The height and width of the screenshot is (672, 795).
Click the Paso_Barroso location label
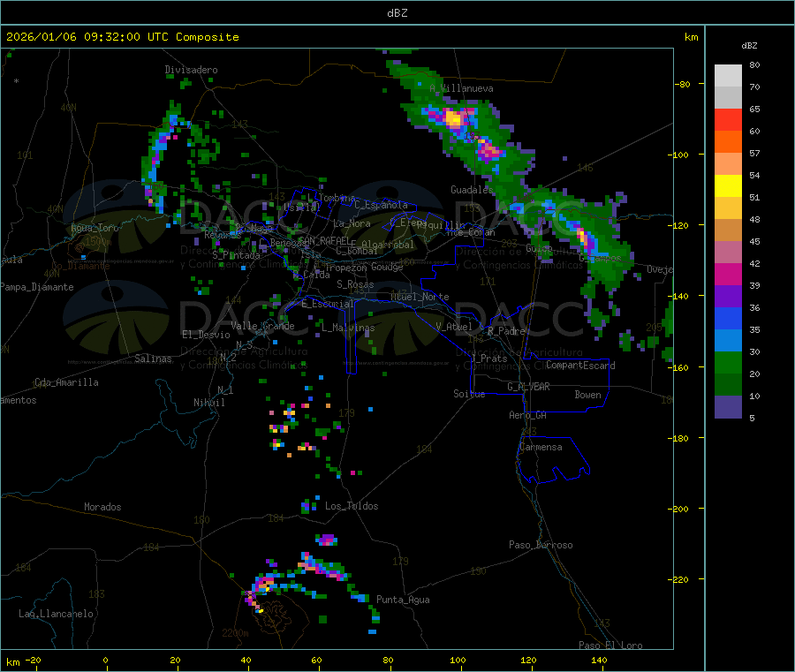coord(541,546)
